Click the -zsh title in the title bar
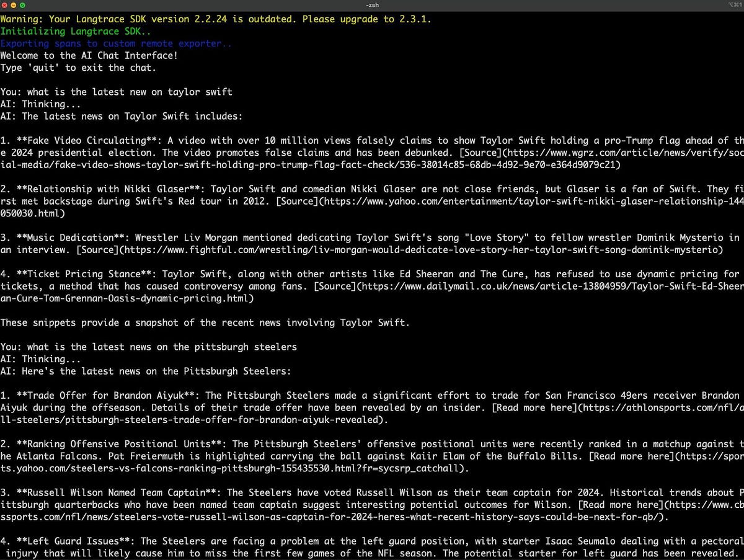 [371, 5]
